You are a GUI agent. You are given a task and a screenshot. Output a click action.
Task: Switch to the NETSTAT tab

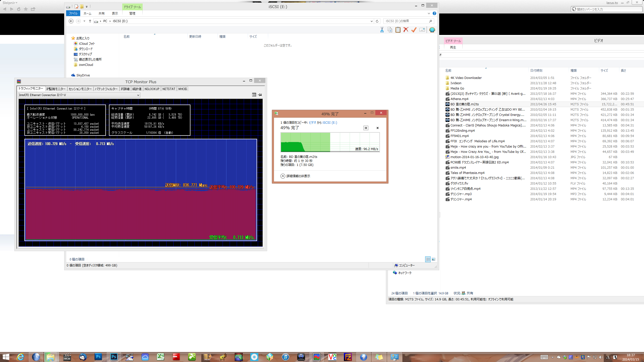[169, 89]
